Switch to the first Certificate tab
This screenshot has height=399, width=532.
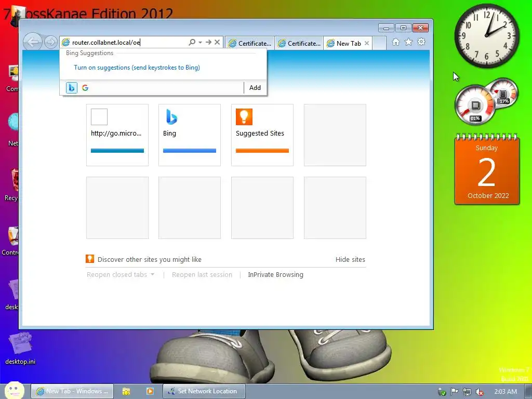pyautogui.click(x=250, y=43)
